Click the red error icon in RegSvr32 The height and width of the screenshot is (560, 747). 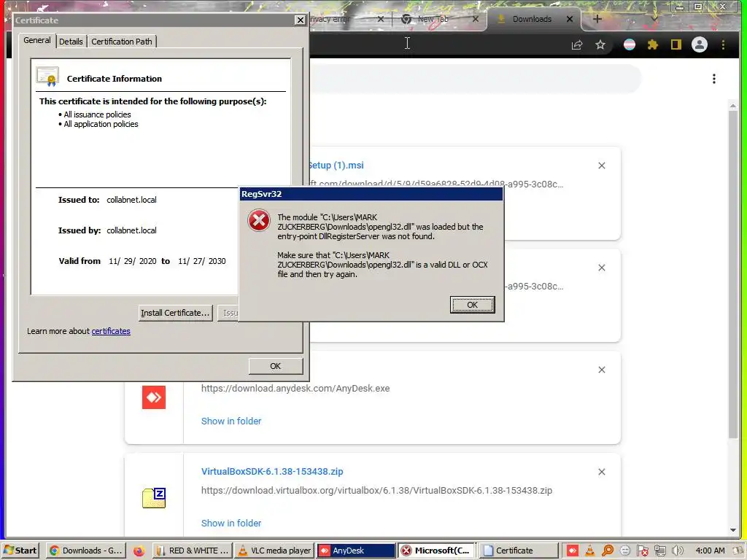click(x=259, y=221)
